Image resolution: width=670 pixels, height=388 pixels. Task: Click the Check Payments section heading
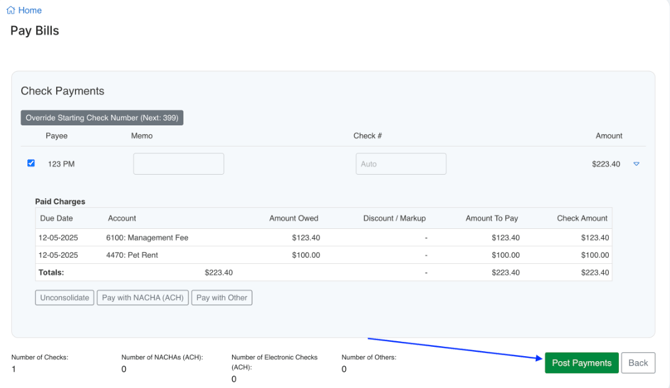coord(62,91)
